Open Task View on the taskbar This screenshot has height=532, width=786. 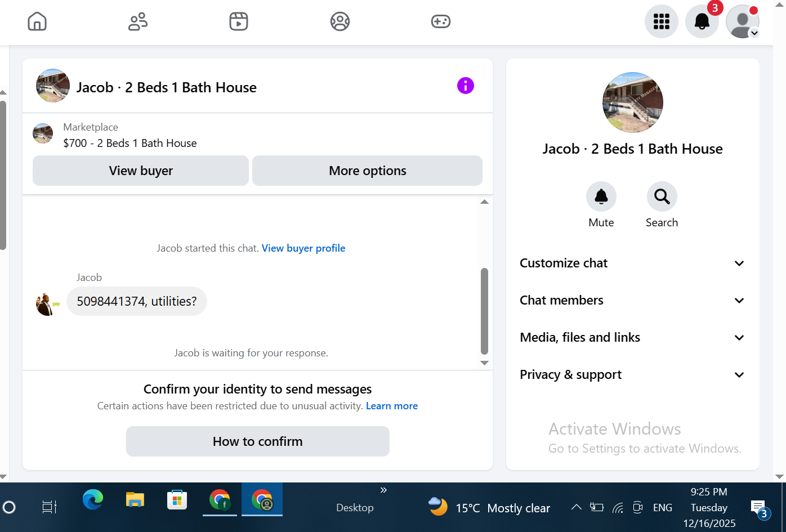pyautogui.click(x=50, y=507)
